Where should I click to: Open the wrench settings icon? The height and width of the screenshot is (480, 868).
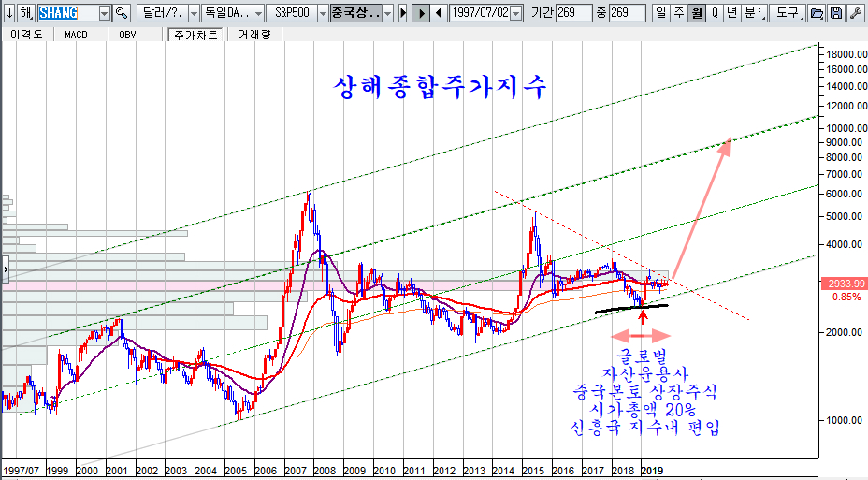856,13
